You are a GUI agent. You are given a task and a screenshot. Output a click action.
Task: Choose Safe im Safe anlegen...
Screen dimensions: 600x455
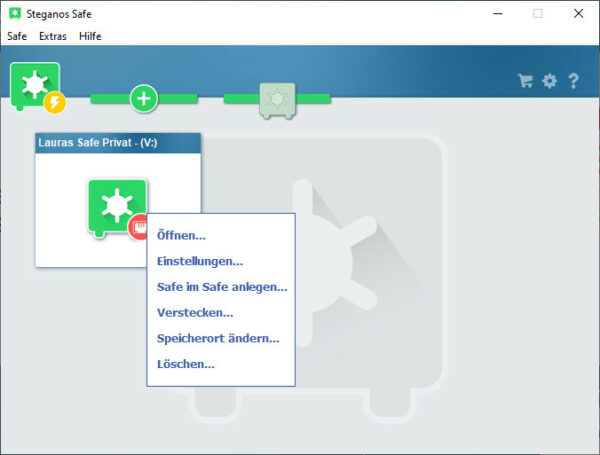222,287
